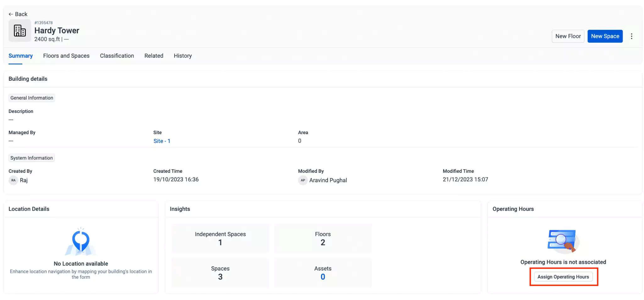Click the location pin illustration
The width and height of the screenshot is (644, 300).
tap(81, 242)
